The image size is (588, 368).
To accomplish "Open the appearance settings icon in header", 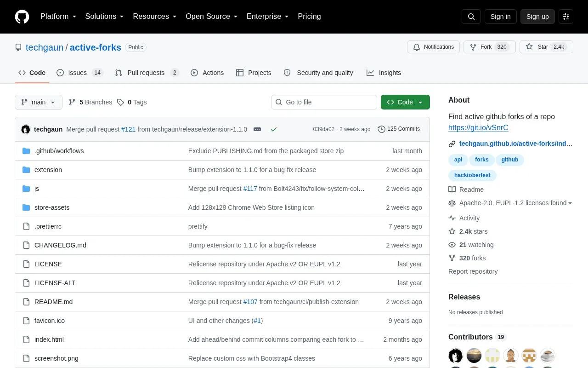I will [x=566, y=17].
